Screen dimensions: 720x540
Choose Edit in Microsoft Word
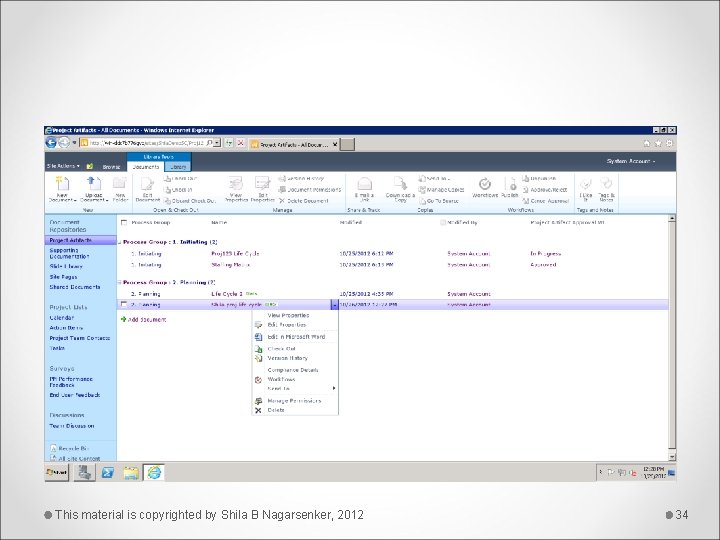pyautogui.click(x=295, y=337)
